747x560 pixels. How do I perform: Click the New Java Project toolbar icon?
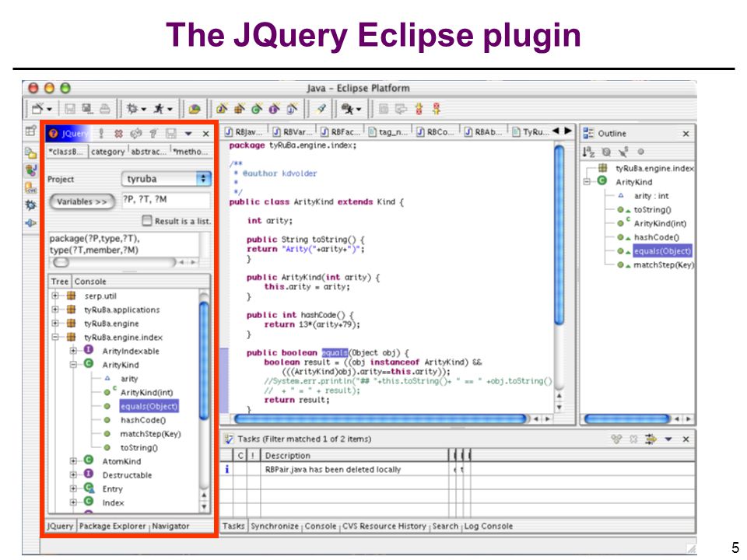[x=222, y=109]
